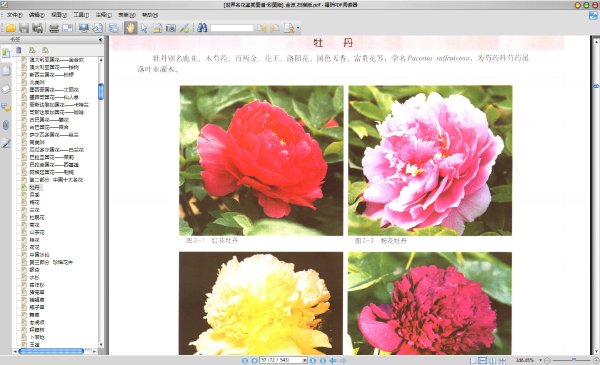Print the document using the printer icon

point(54,28)
